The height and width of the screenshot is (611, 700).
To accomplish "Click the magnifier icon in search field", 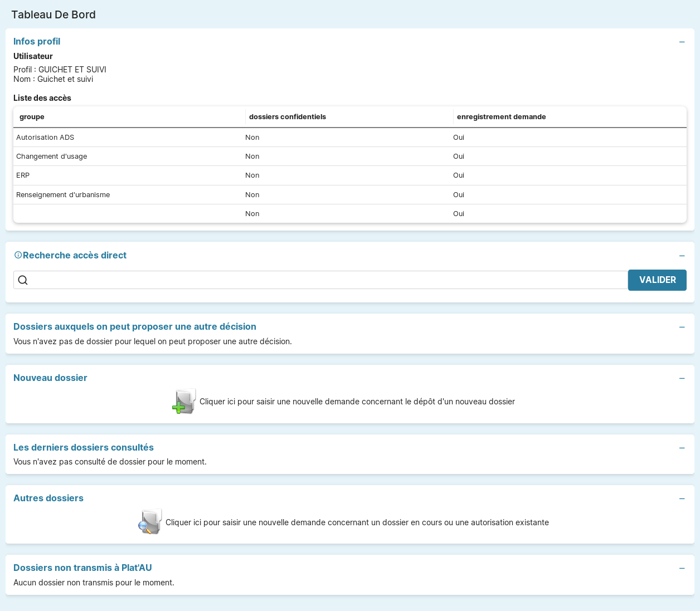I will point(23,280).
